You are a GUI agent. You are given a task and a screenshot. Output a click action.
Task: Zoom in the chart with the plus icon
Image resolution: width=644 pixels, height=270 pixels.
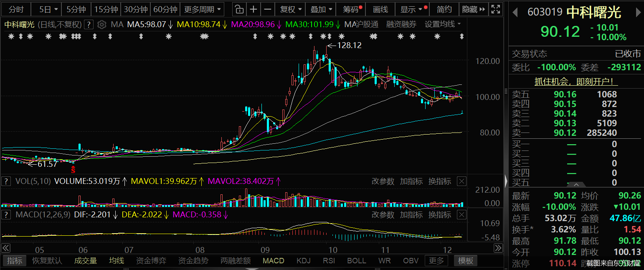click(x=254, y=9)
